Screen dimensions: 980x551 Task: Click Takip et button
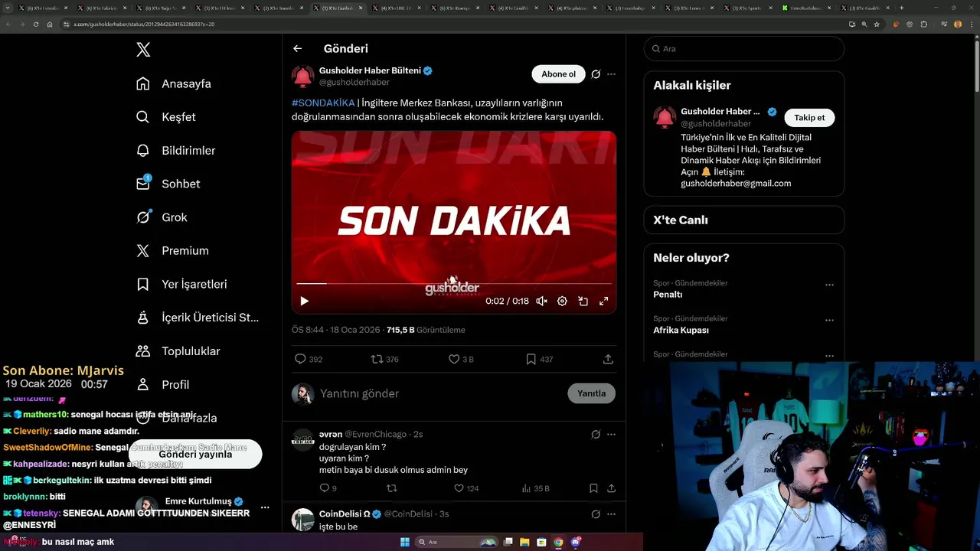pyautogui.click(x=809, y=118)
